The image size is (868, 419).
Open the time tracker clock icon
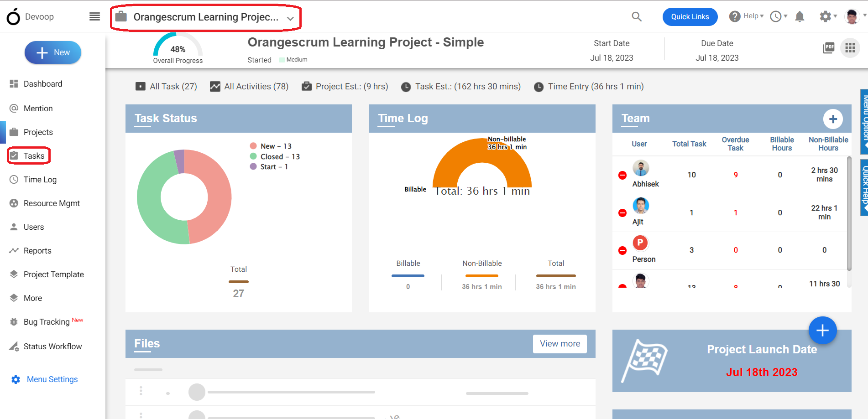(x=776, y=16)
